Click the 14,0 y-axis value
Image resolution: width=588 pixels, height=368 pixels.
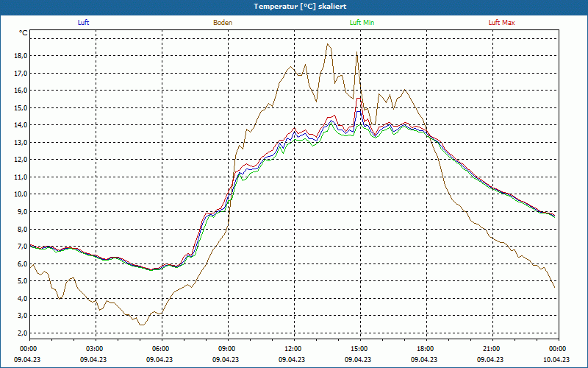point(21,125)
